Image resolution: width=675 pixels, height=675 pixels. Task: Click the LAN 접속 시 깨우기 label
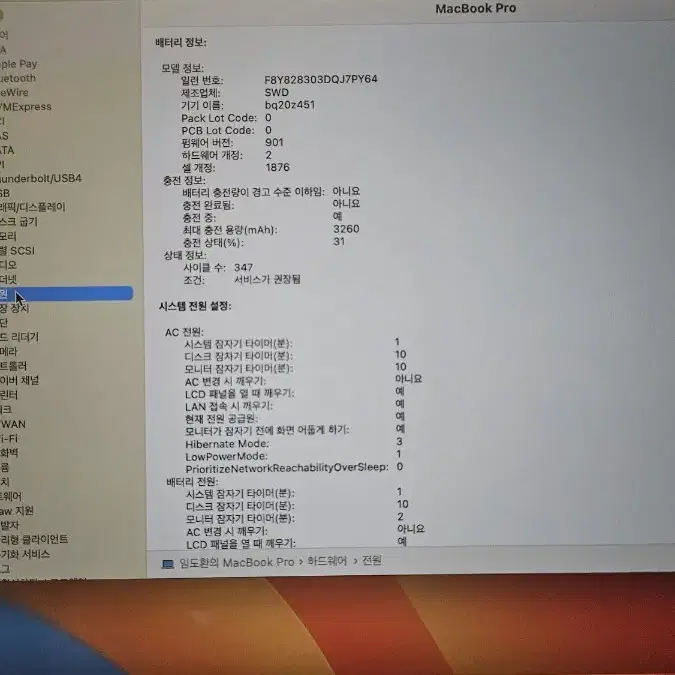click(x=229, y=406)
